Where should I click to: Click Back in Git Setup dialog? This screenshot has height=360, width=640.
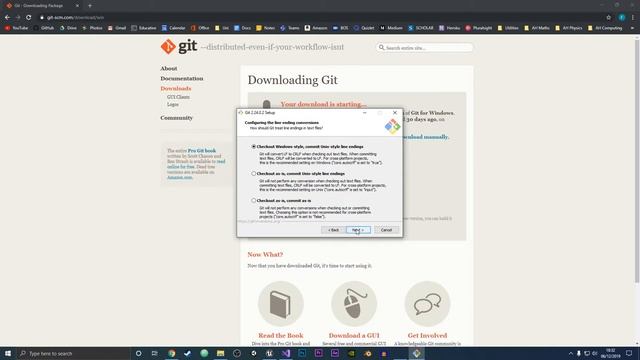pos(333,230)
